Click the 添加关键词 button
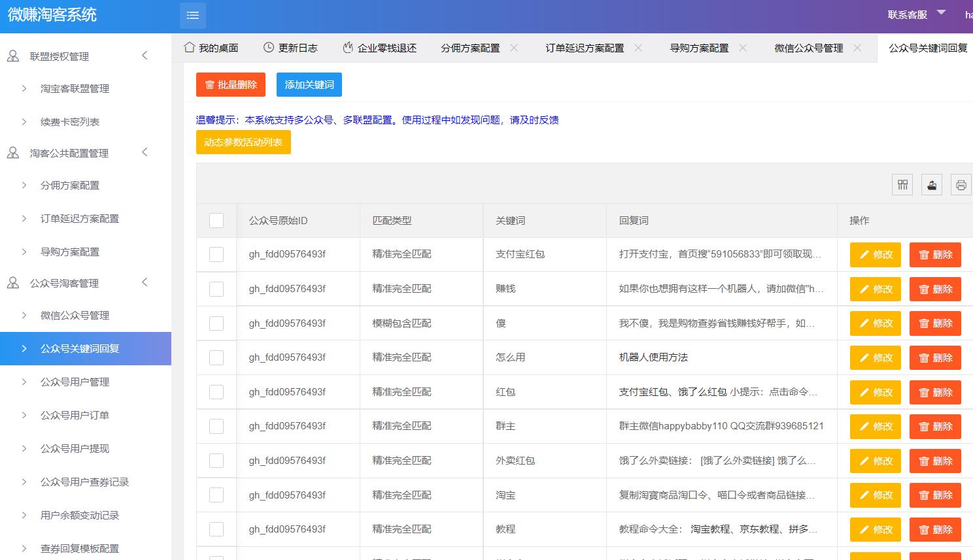Viewport: 973px width, 560px height. 309,85
